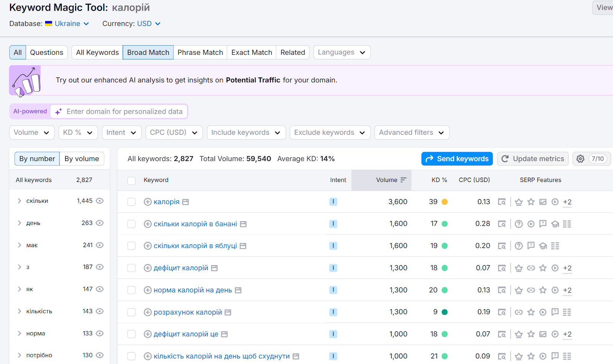The image size is (613, 364).
Task: Click the Send keywords button
Action: coord(457,159)
